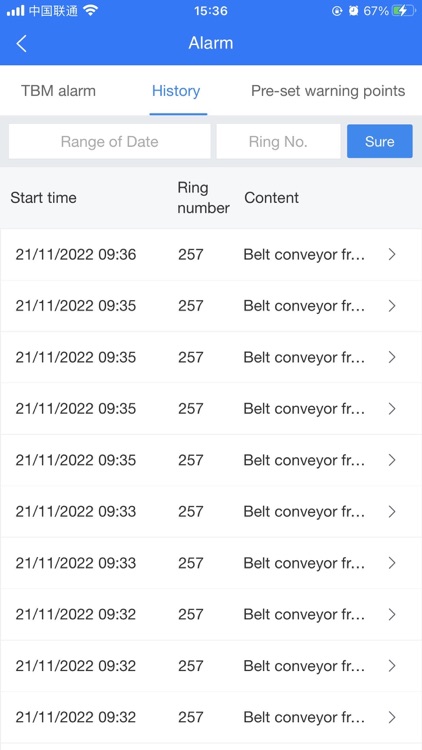Tap the Ring number column header
The height and width of the screenshot is (750, 422).
(x=203, y=198)
